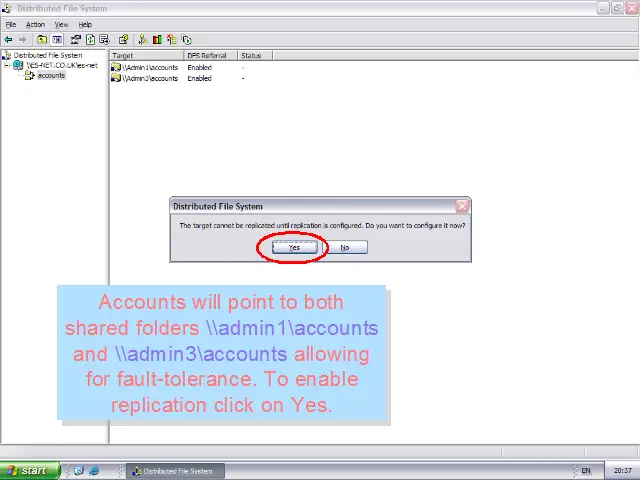Toggle the Show/Hide Console Tree icon
The image size is (640, 480).
(57, 40)
